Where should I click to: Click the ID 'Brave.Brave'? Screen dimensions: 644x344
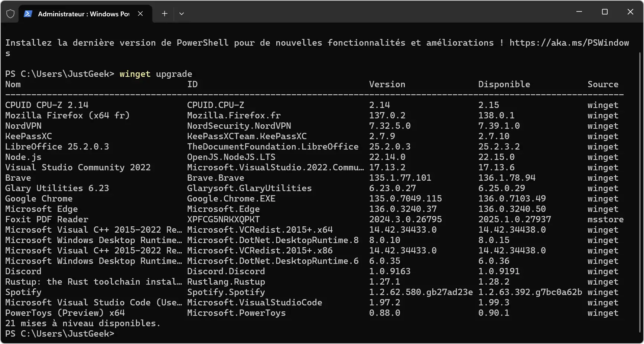tap(216, 178)
